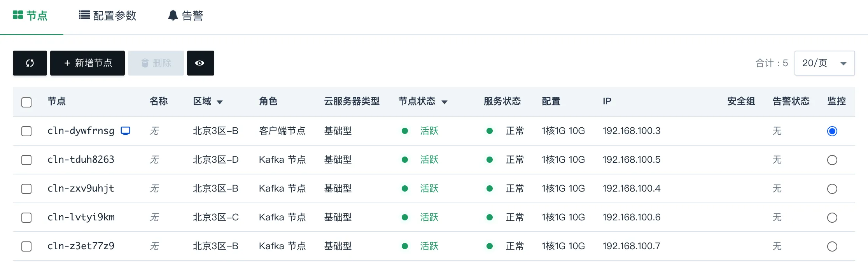Click the list icon on the 配置参数 tab

pos(84,15)
